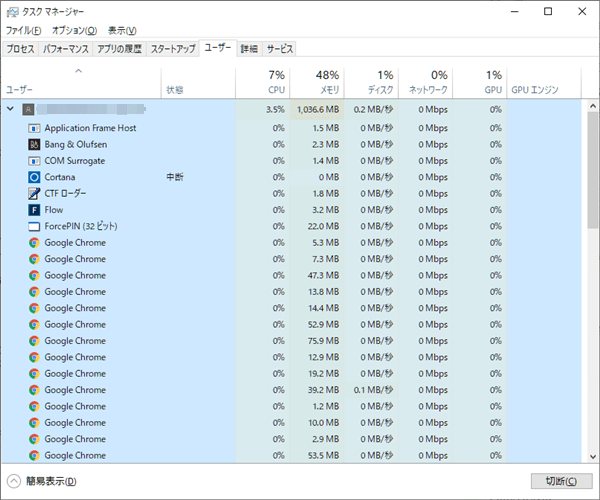Switch to the プロセス tab
This screenshot has width=600, height=500.
click(x=20, y=49)
